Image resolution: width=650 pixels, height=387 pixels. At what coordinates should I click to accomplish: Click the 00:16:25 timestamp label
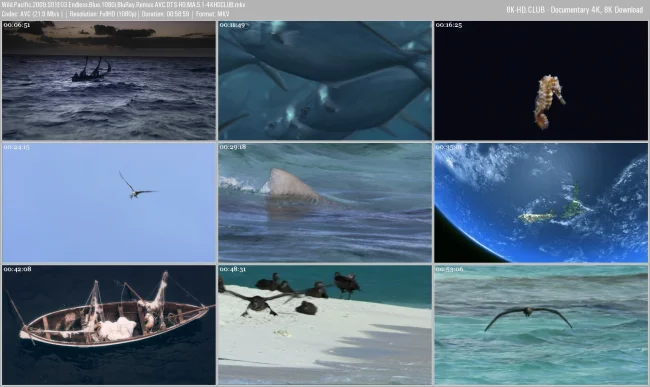(x=449, y=25)
